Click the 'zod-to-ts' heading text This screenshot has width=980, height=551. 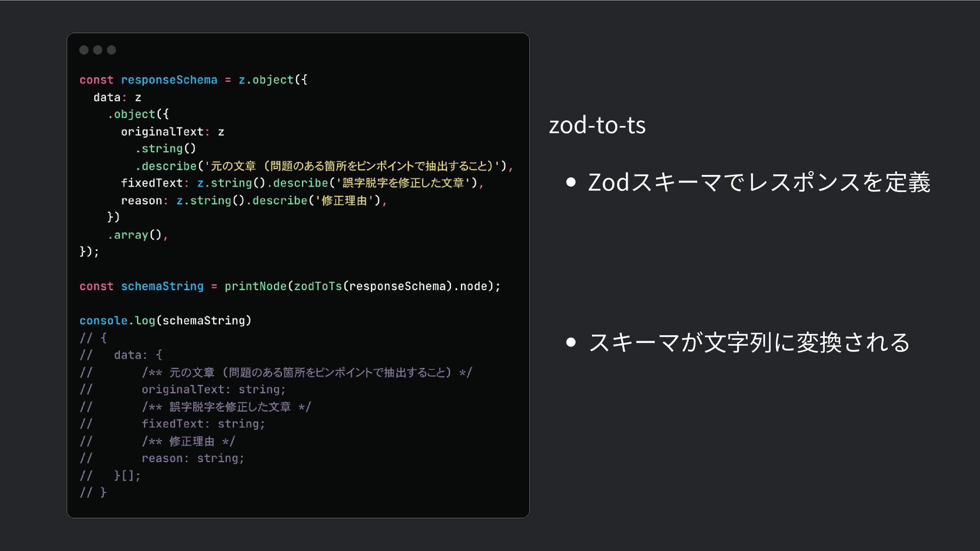tap(597, 125)
